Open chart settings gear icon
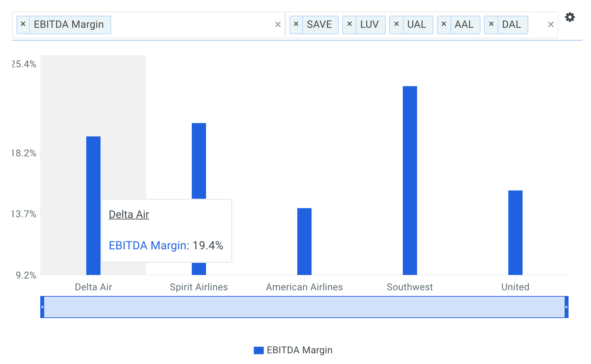This screenshot has height=364, width=591. 570,17
